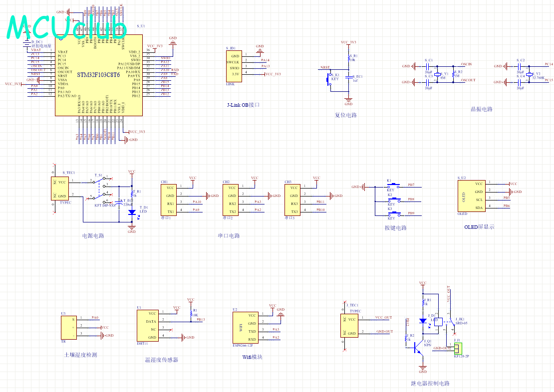The width and height of the screenshot is (554, 392).
Task: Select the J_TEC1 TYPEC output connector
Action: coord(350,326)
